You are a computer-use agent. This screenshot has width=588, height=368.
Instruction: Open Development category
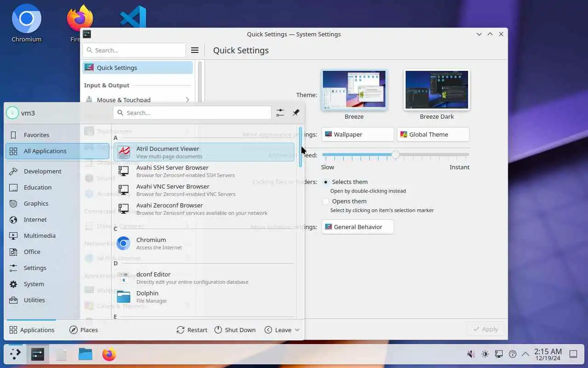point(57,171)
